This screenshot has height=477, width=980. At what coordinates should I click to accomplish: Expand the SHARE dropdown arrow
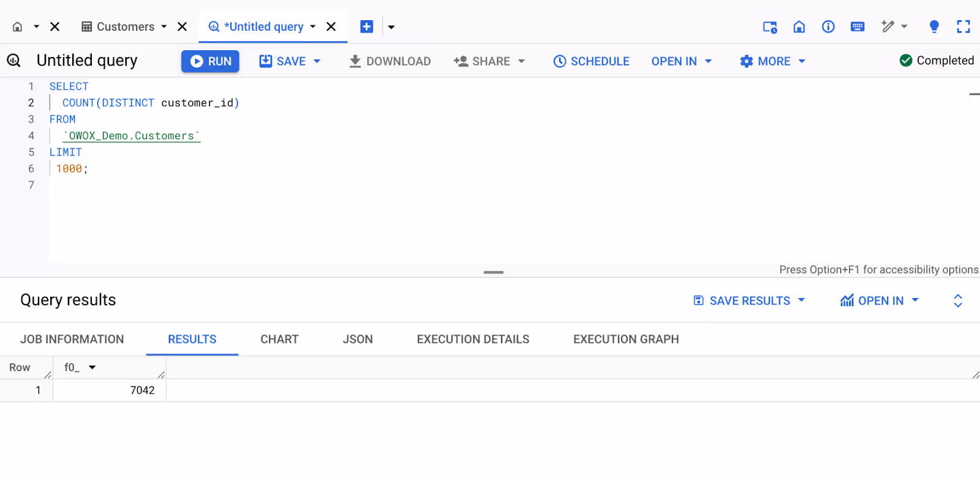pos(521,61)
